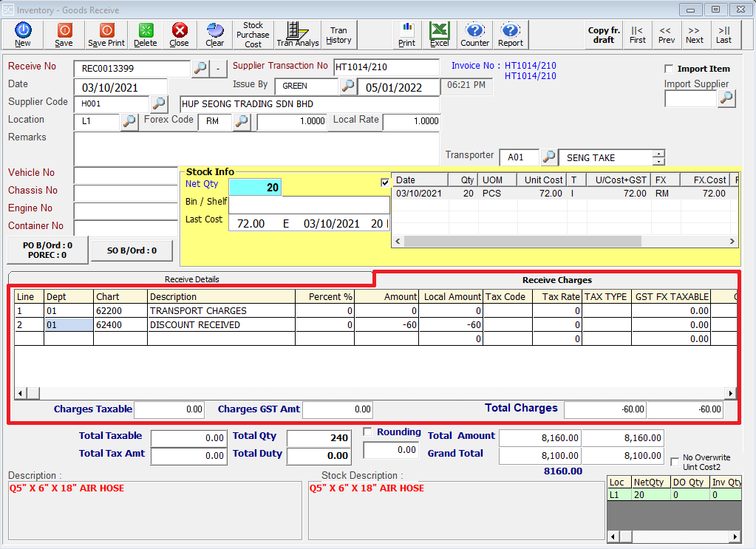Viewport: 756px width, 549px height.
Task: Go to First record
Action: point(638,35)
